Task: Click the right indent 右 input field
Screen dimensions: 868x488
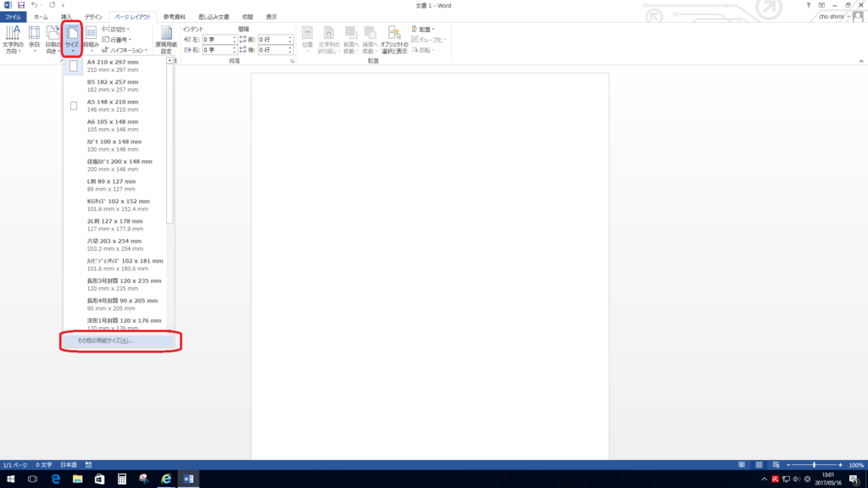Action: pos(216,50)
